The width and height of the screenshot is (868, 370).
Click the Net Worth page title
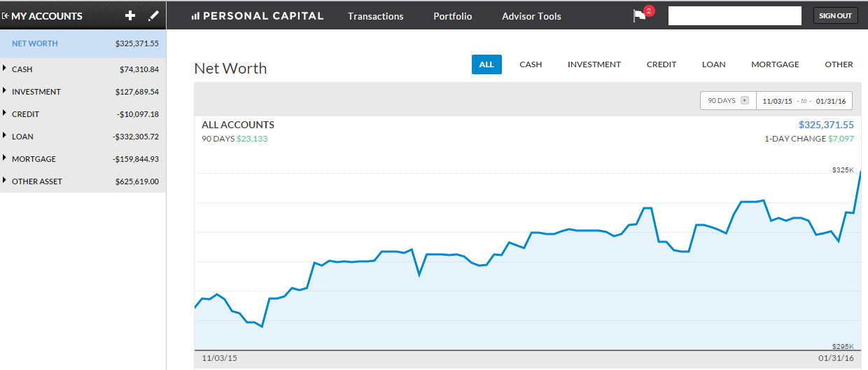tap(230, 68)
